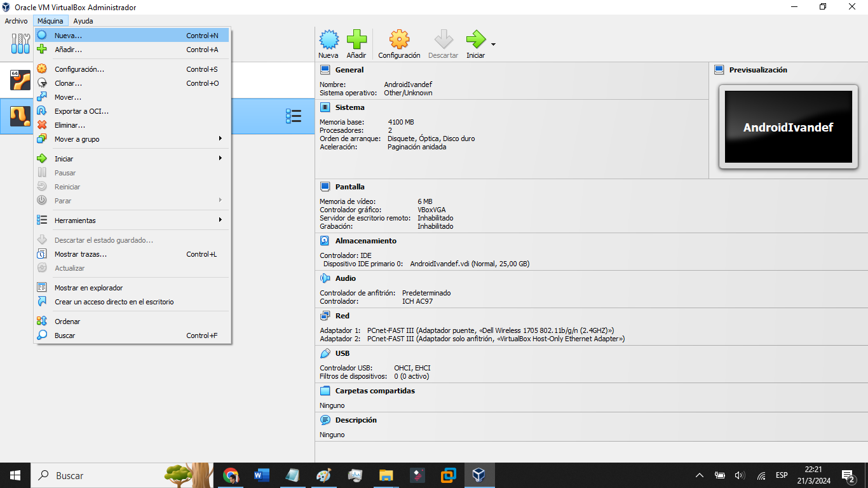Open Microsoft Word from the taskbar
Viewport: 868px width, 488px height.
coord(261,475)
